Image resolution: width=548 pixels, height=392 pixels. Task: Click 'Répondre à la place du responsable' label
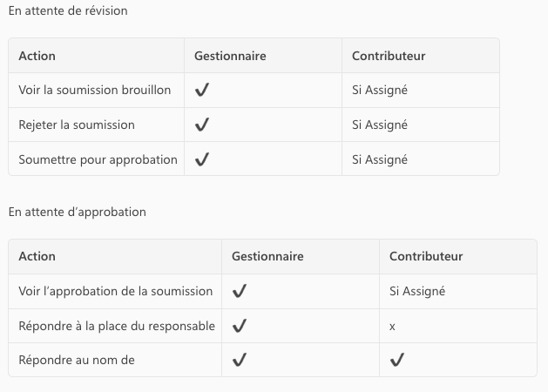pyautogui.click(x=117, y=326)
